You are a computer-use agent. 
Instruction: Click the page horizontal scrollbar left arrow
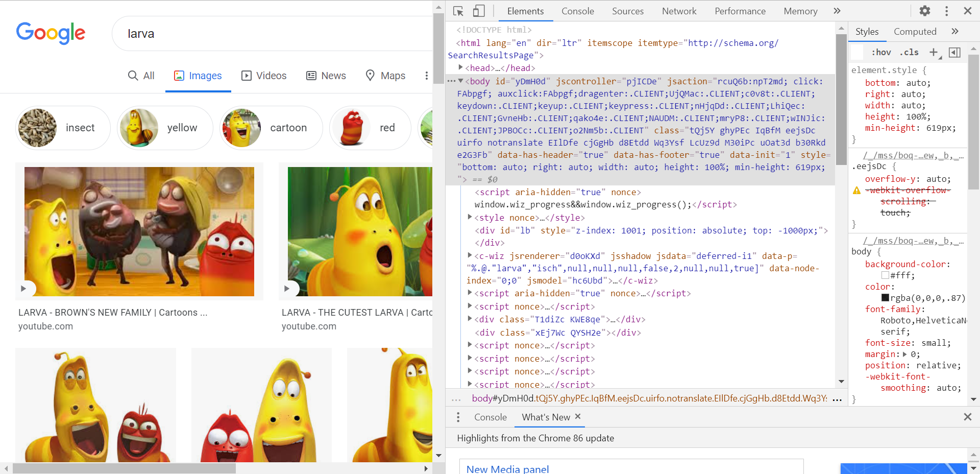6,468
